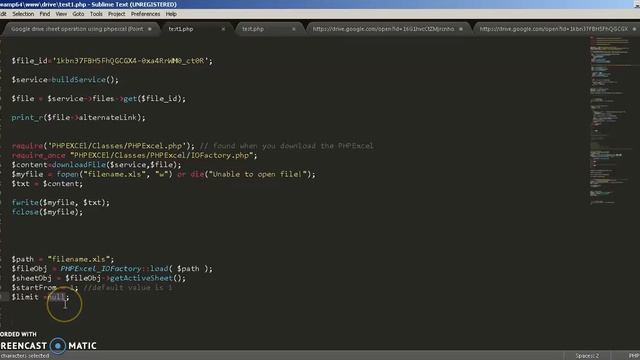This screenshot has height=360, width=640.
Task: Click the fopen("filename.xls") line
Action: tap(163, 174)
